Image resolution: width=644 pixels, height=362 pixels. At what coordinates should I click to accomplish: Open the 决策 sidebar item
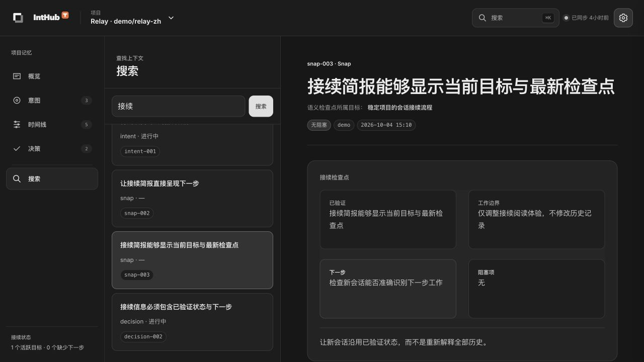(x=52, y=149)
